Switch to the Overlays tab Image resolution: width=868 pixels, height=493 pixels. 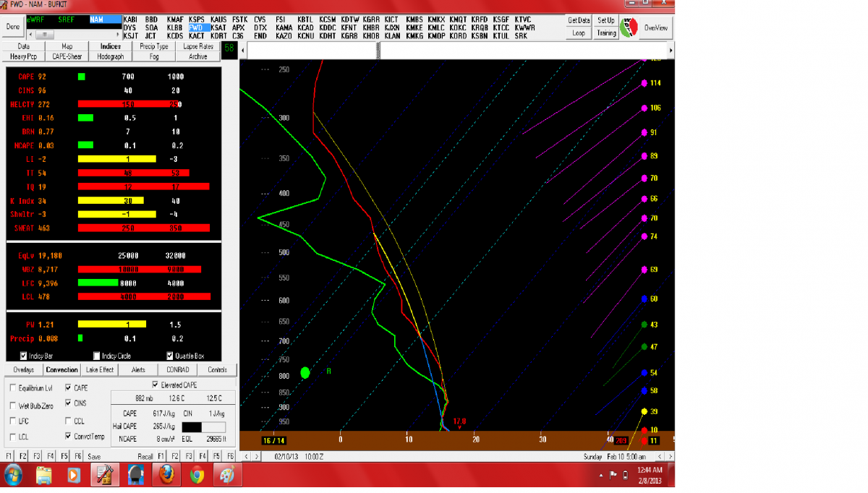[x=23, y=369]
